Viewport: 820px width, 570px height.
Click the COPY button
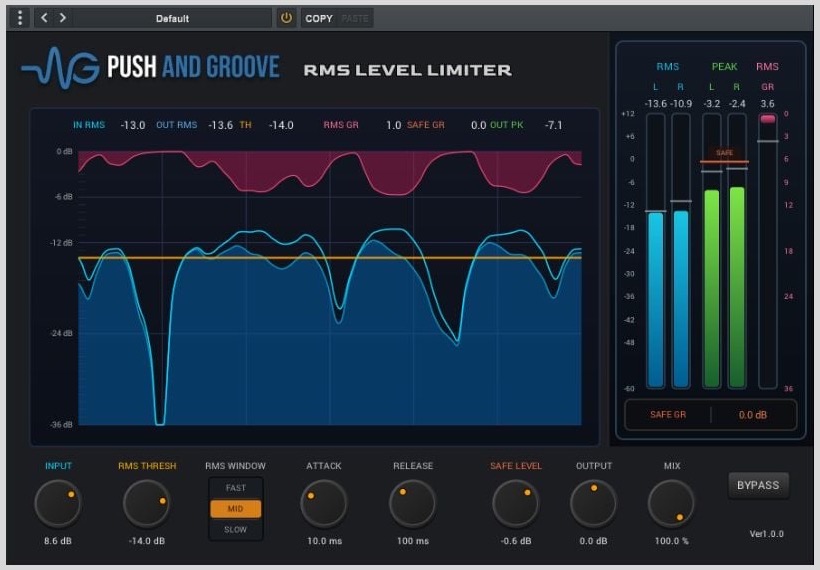tap(318, 18)
